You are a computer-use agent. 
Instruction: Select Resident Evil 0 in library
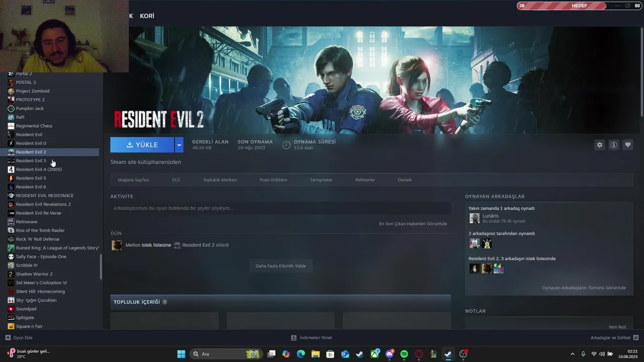click(x=31, y=143)
